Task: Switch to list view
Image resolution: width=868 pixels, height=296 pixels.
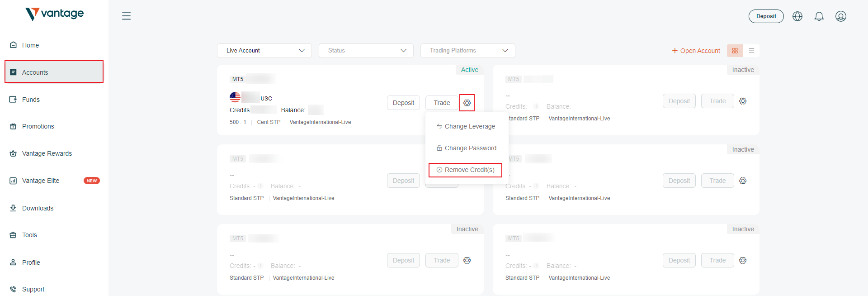Action: (x=751, y=51)
